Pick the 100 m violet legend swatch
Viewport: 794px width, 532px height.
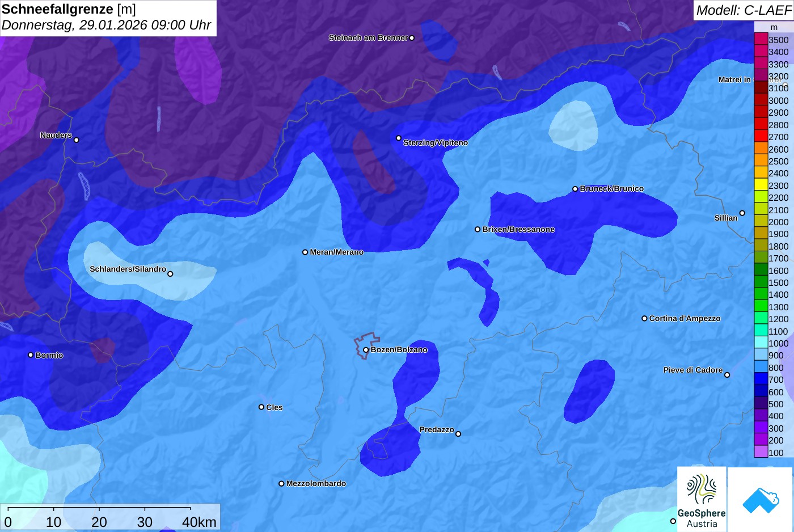click(761, 452)
